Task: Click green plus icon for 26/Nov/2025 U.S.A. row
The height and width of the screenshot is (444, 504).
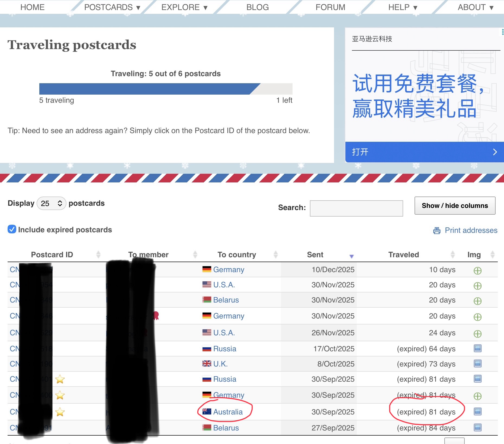Action: [477, 334]
